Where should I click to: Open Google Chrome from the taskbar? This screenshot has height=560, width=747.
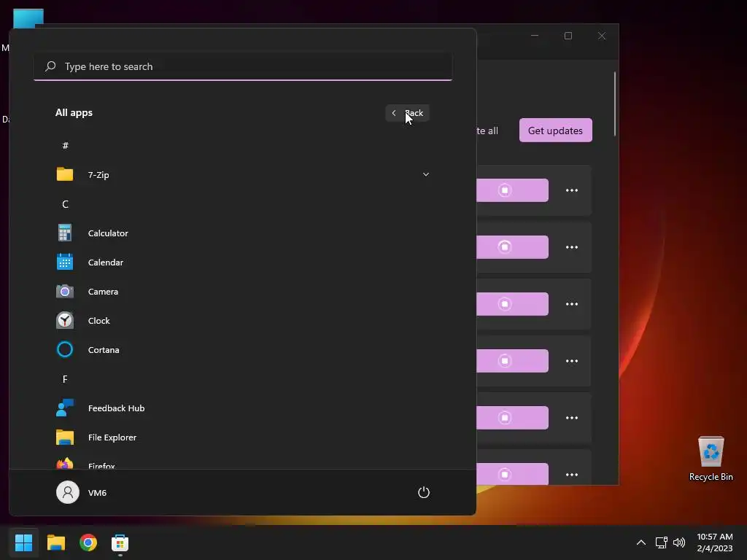(x=88, y=542)
